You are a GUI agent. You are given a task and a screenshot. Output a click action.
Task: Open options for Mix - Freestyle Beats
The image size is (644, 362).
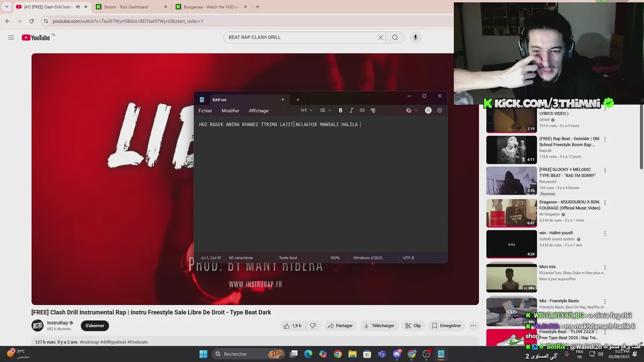(x=605, y=302)
